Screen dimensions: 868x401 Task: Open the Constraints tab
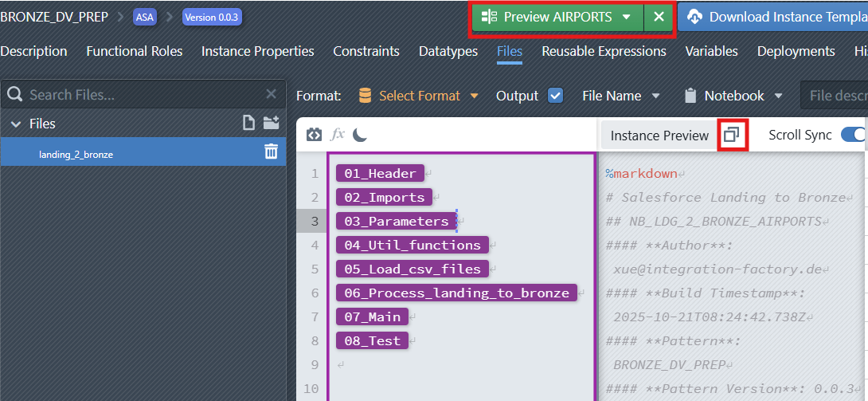tap(366, 51)
